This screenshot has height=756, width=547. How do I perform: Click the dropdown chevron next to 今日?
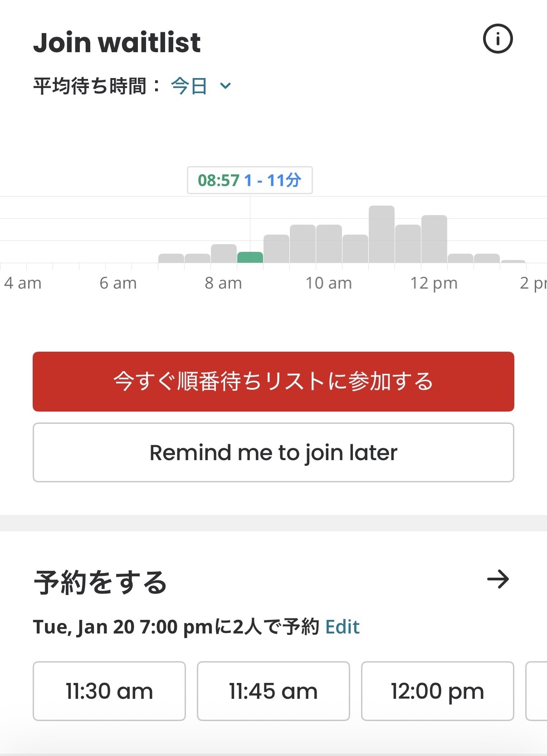tap(225, 86)
